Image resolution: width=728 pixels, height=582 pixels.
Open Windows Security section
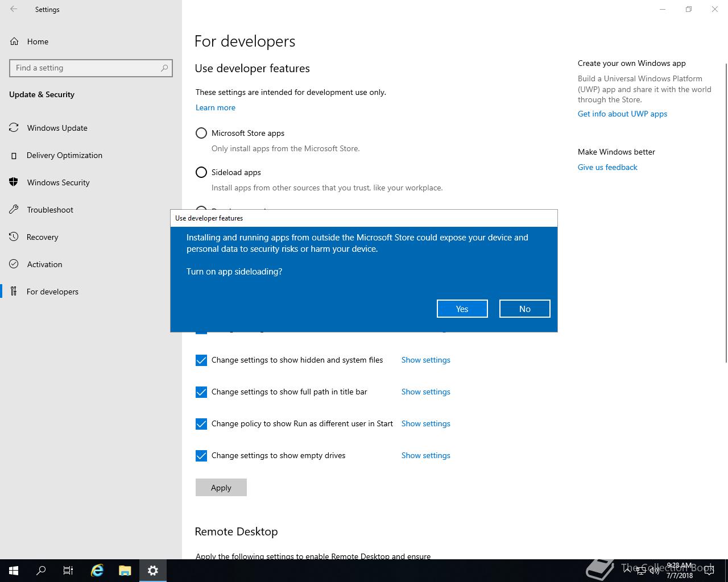[91, 182]
